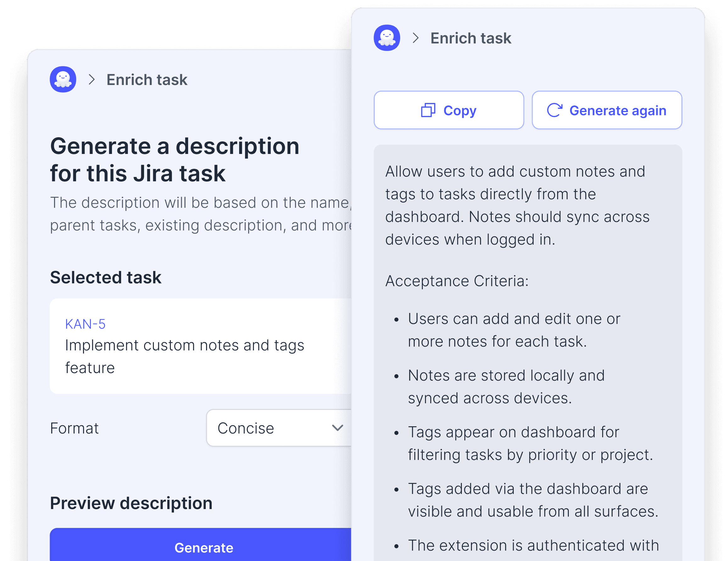The width and height of the screenshot is (728, 561).
Task: Click Enrich task breadcrumb in left panel
Action: click(147, 80)
